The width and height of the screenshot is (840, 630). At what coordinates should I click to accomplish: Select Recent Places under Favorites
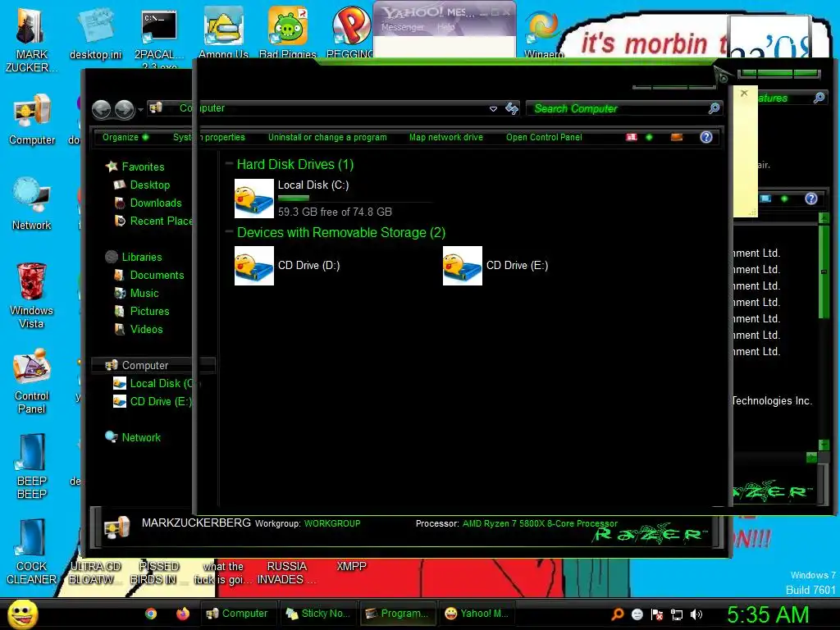[x=153, y=221]
